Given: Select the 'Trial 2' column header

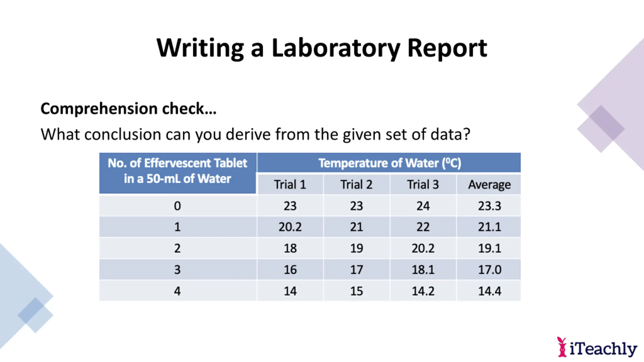Looking at the screenshot, I should pyautogui.click(x=356, y=185).
